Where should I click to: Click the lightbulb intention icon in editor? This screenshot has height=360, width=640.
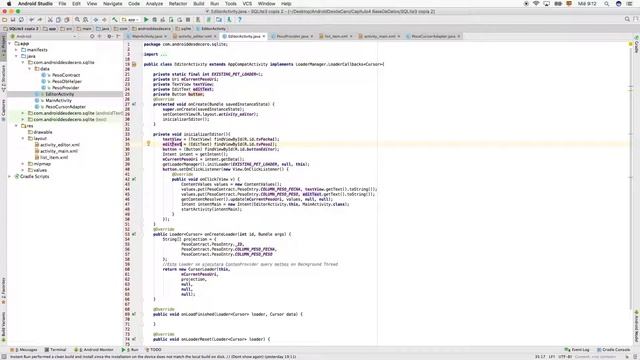tap(149, 143)
